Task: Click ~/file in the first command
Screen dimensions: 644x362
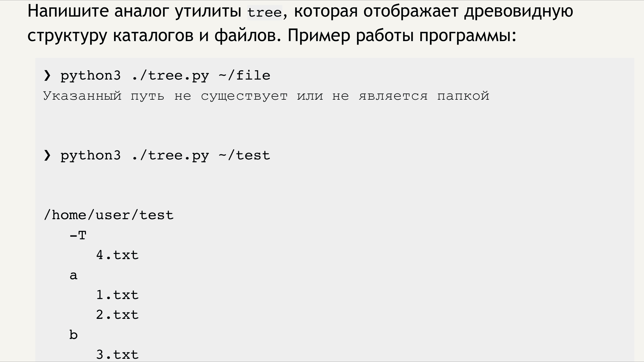Action: [244, 75]
